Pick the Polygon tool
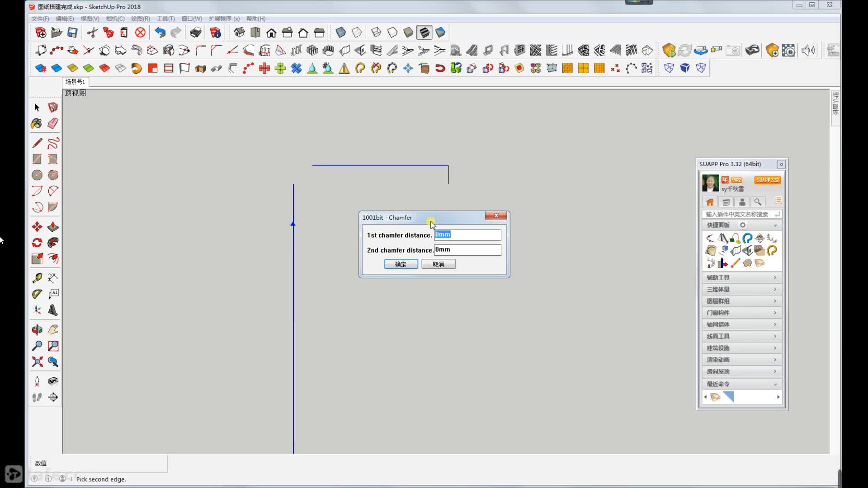The height and width of the screenshot is (488, 868). (53, 175)
